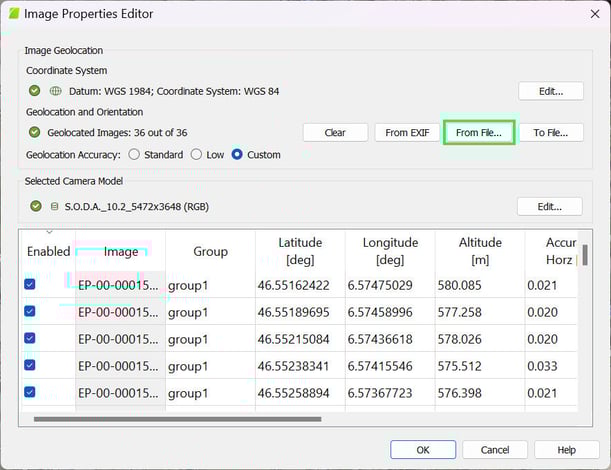Select group1 cell in row with altitude 578.026
The height and width of the screenshot is (470, 611).
(x=210, y=339)
